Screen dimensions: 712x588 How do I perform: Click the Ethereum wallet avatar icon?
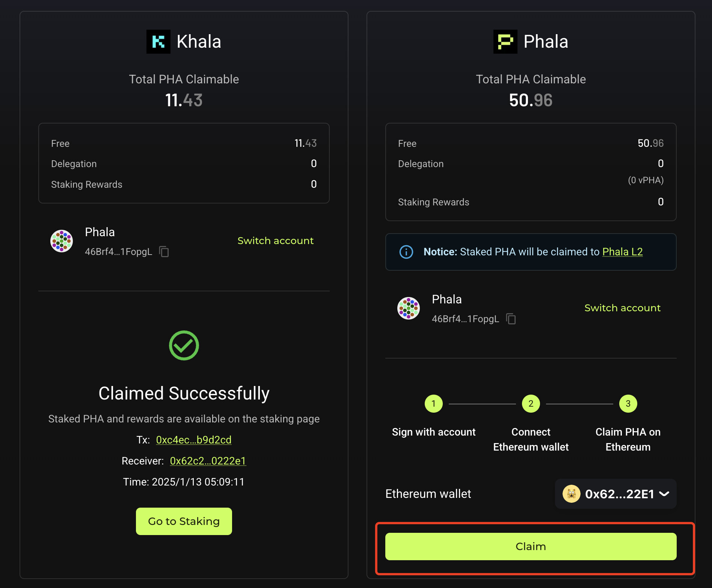[571, 494]
